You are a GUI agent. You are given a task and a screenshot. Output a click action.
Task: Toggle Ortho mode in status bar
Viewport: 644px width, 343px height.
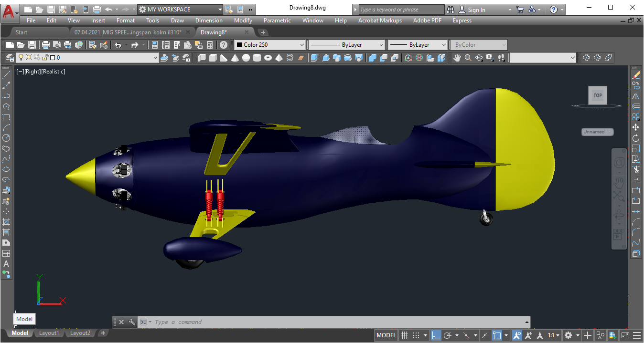click(436, 335)
